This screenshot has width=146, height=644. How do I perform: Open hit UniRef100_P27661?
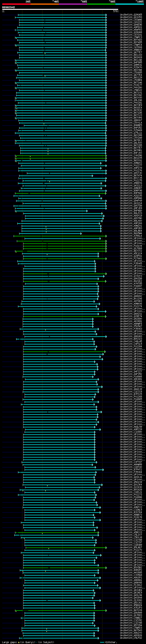pos(131,259)
